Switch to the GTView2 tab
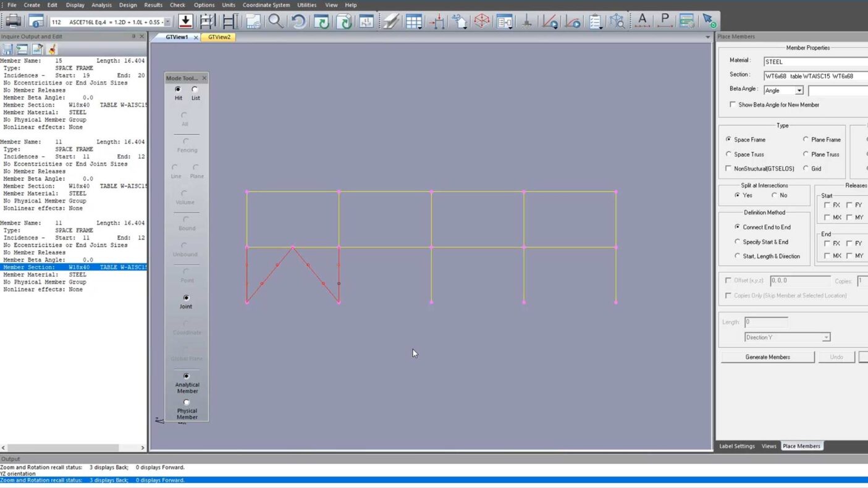Viewport: 868px width, 488px height. [219, 37]
